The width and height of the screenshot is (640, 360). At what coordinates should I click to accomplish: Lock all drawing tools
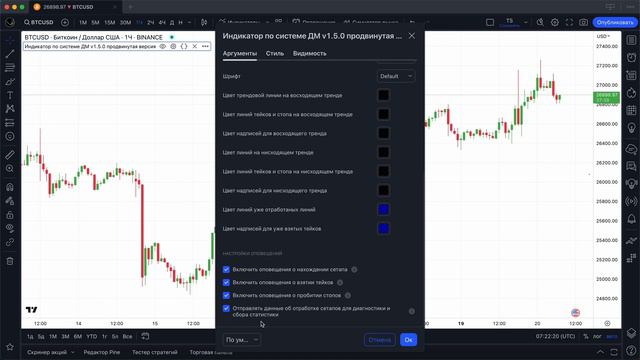[x=10, y=215]
